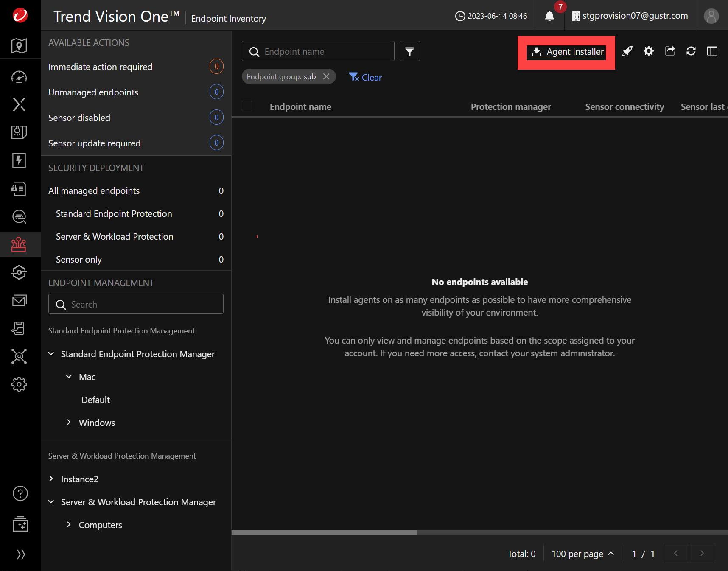Viewport: 728px width, 571px height.
Task: Click the user profile avatar
Action: pyautogui.click(x=711, y=16)
